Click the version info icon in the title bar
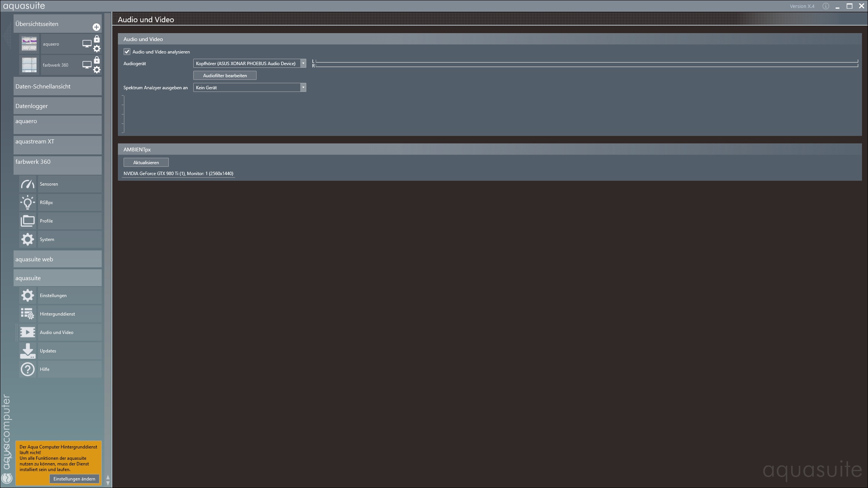The width and height of the screenshot is (868, 488). tap(825, 6)
